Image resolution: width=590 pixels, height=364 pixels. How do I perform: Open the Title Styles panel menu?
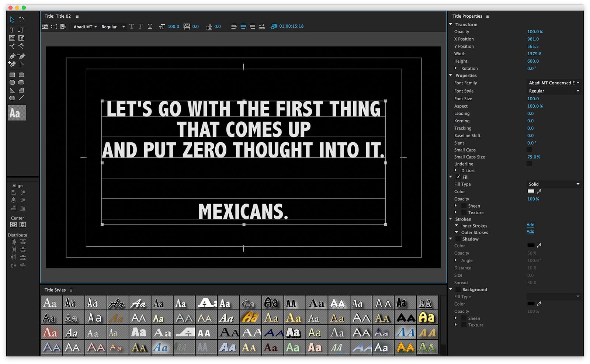[x=71, y=290]
